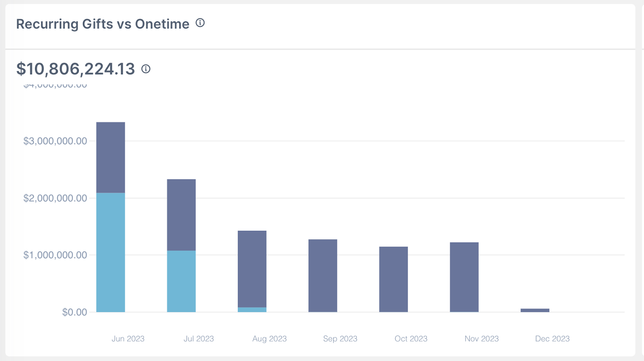Click the Dec 2023 axis label
This screenshot has height=361, width=644.
tap(552, 338)
